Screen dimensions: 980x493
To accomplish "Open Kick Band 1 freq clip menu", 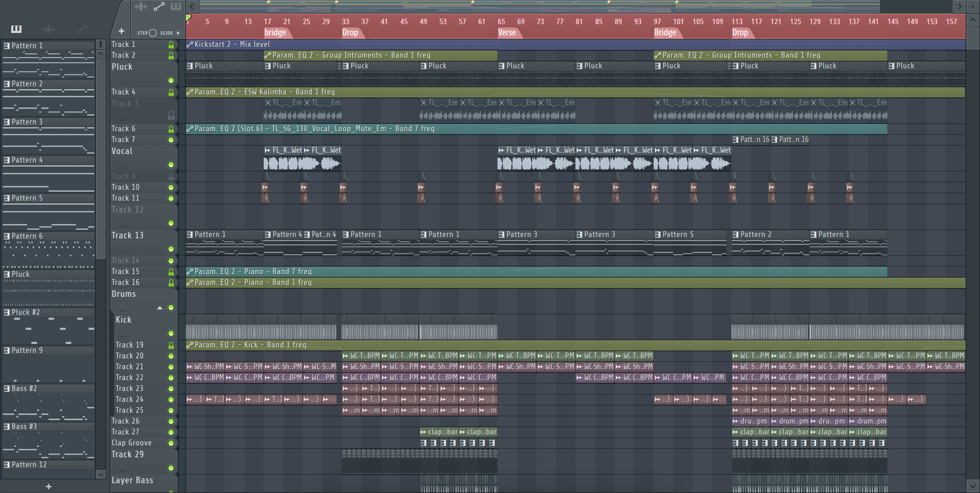I will coord(190,345).
